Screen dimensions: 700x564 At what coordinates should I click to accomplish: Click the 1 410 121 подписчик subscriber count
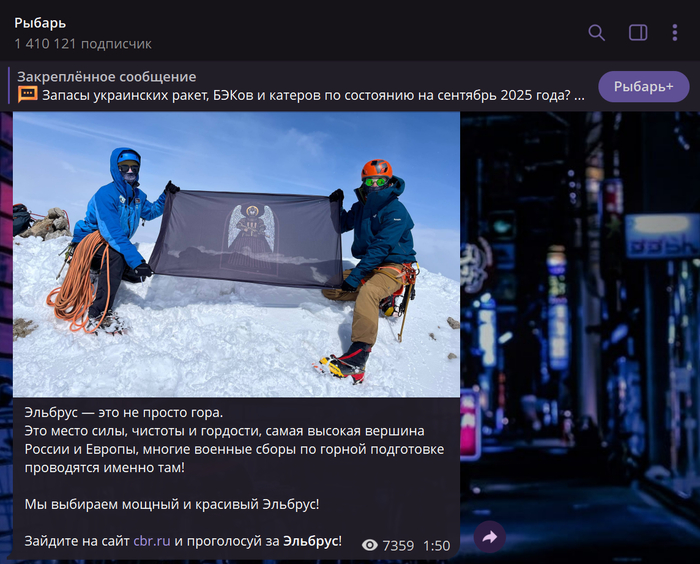pyautogui.click(x=83, y=44)
